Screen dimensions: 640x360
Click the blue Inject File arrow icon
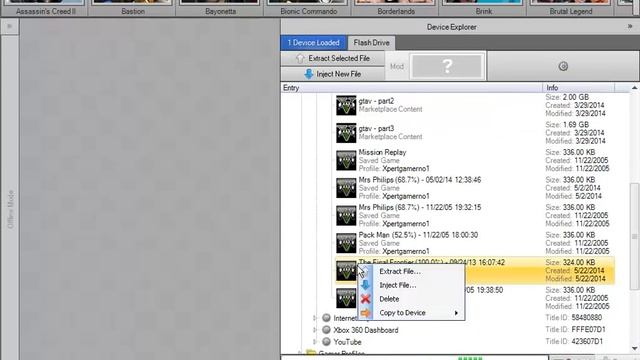[365, 285]
